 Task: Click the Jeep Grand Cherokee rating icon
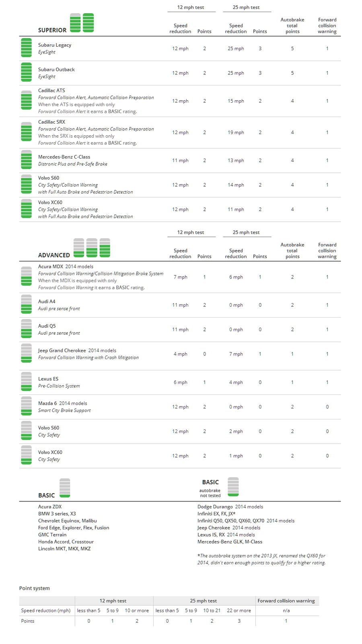26,353
